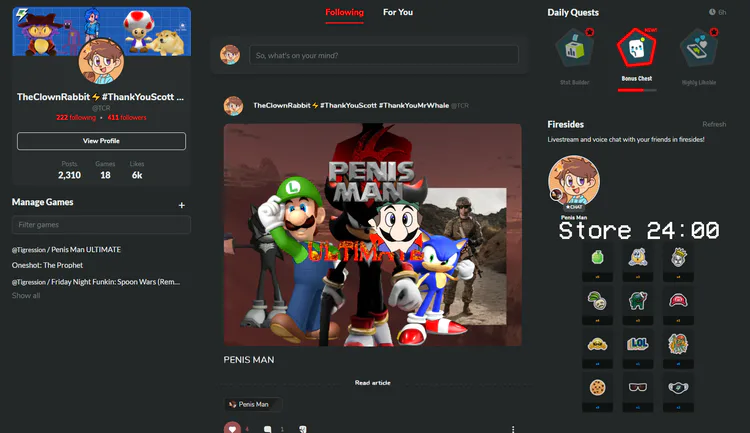Viewport: 750px width, 433px height.
Task: Select the yellow taxi-face sticker
Action: tap(597, 344)
